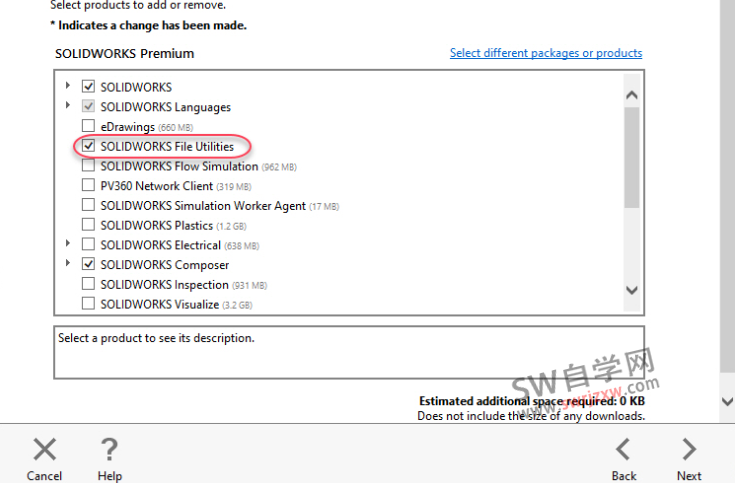This screenshot has width=735, height=483.
Task: Click the outer page scroll down arrow
Action: coord(727,401)
